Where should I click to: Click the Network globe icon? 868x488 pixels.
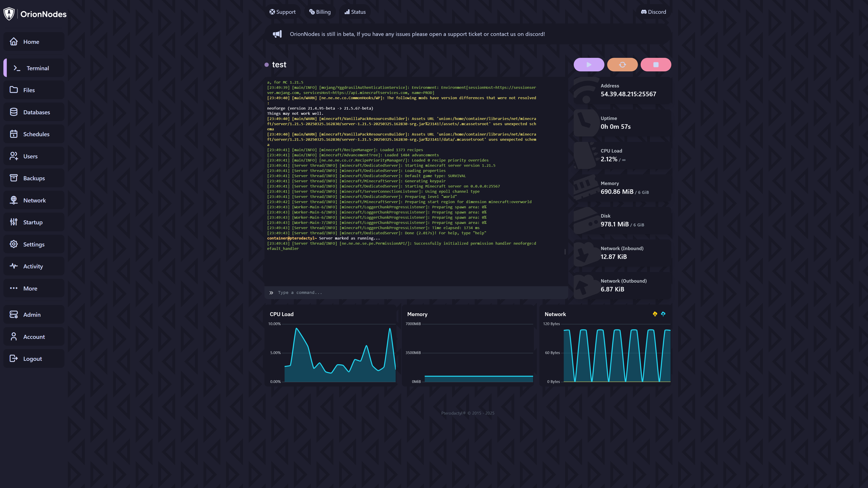(x=14, y=200)
